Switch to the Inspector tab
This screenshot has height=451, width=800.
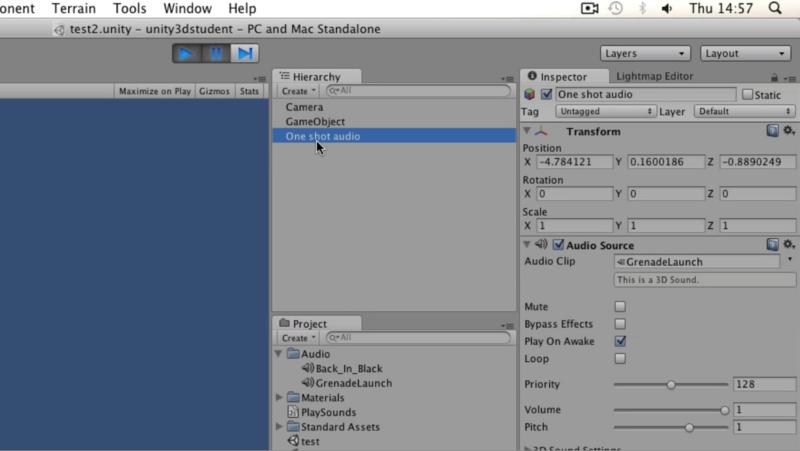click(564, 77)
